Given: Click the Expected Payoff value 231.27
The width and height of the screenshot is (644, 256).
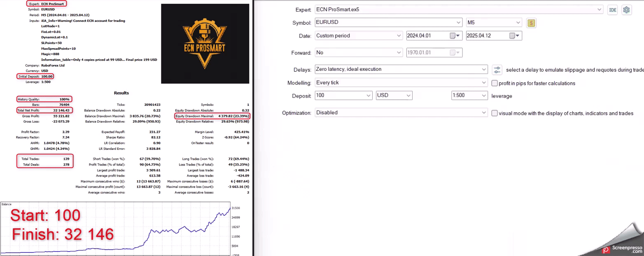Looking at the screenshot, I should (x=154, y=132).
